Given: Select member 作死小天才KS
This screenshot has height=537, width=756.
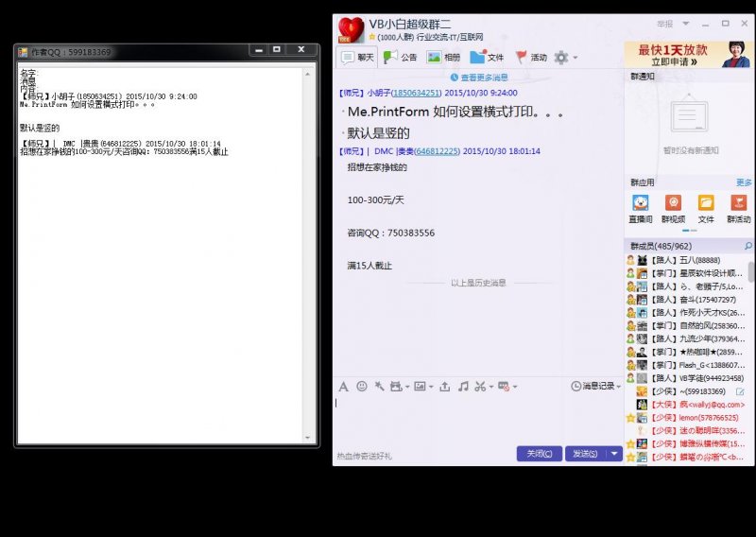Looking at the screenshot, I should click(x=687, y=313).
